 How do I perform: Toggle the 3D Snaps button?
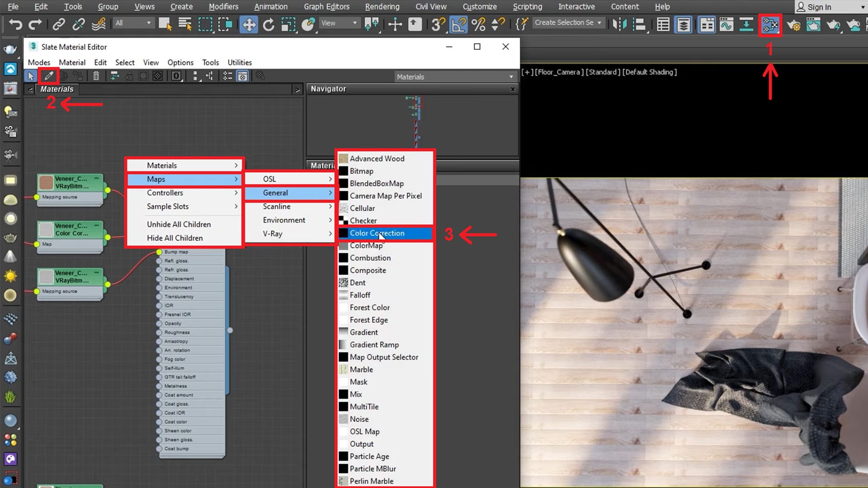438,24
